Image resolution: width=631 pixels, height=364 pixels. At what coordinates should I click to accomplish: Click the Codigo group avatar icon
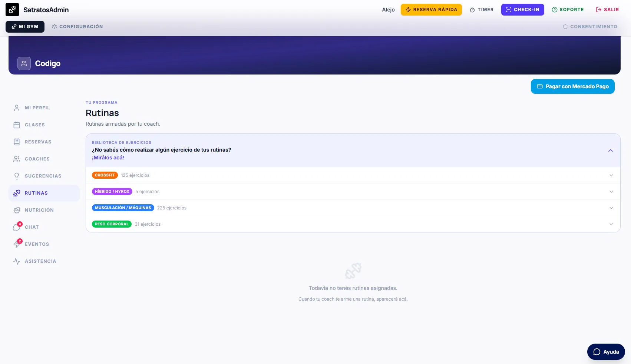[24, 63]
